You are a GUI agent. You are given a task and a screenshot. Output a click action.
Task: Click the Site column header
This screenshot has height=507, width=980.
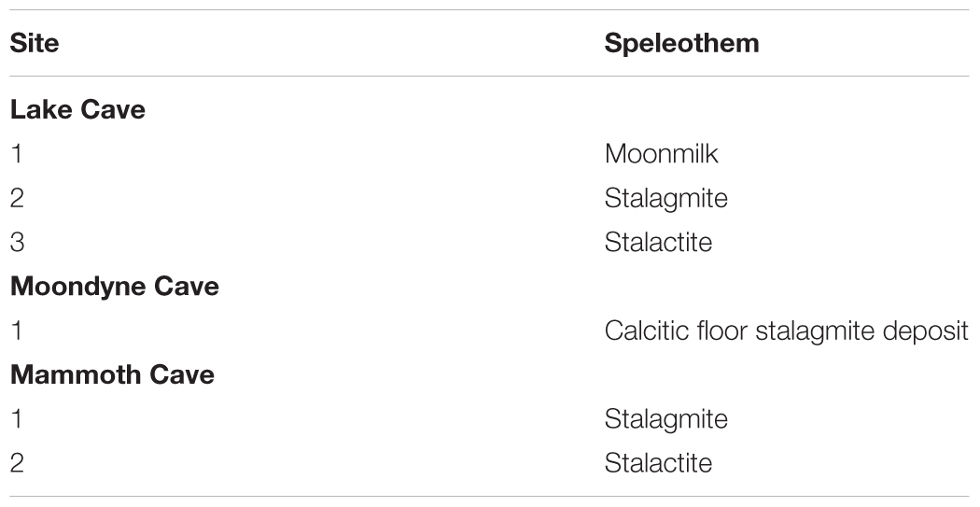pos(35,43)
